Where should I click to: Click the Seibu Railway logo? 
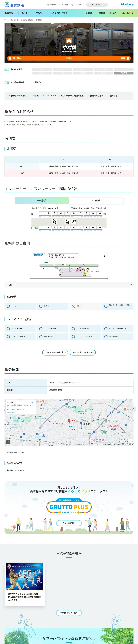pos(14,5)
